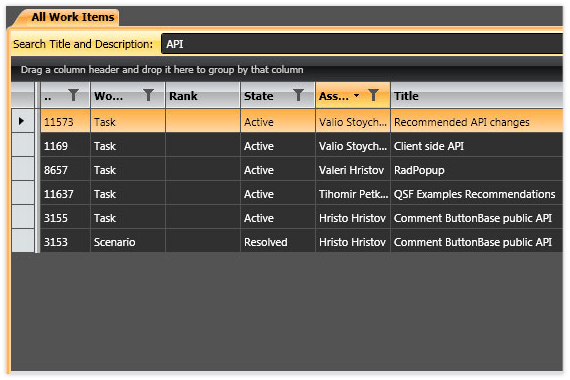The image size is (570, 380).
Task: Select row header of item 8657
Action: (x=23, y=169)
